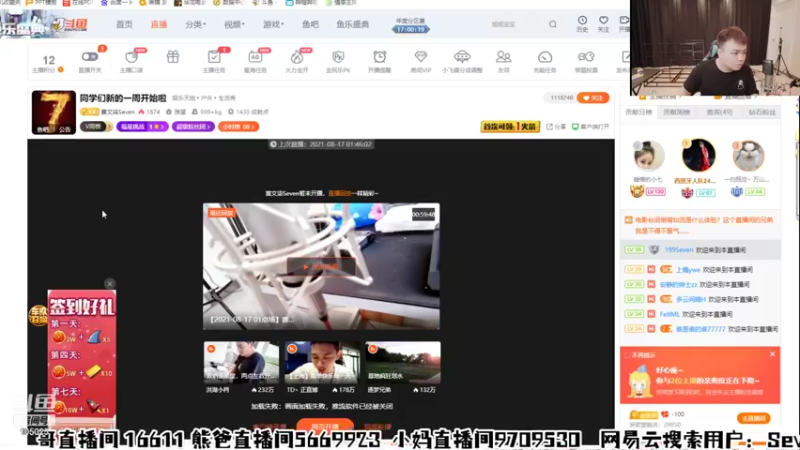800x450 pixels.
Task: Select 直播 nav item
Action: click(x=159, y=24)
